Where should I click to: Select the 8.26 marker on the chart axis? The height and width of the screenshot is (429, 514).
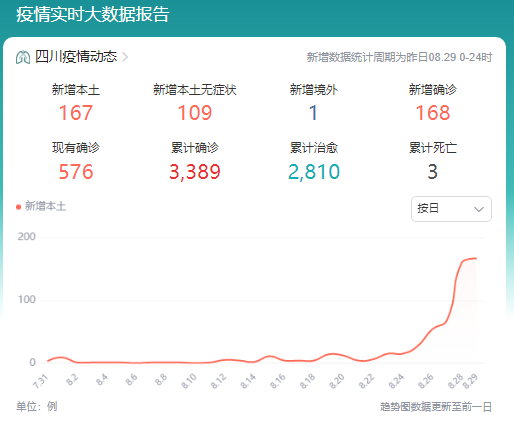pyautogui.click(x=426, y=381)
